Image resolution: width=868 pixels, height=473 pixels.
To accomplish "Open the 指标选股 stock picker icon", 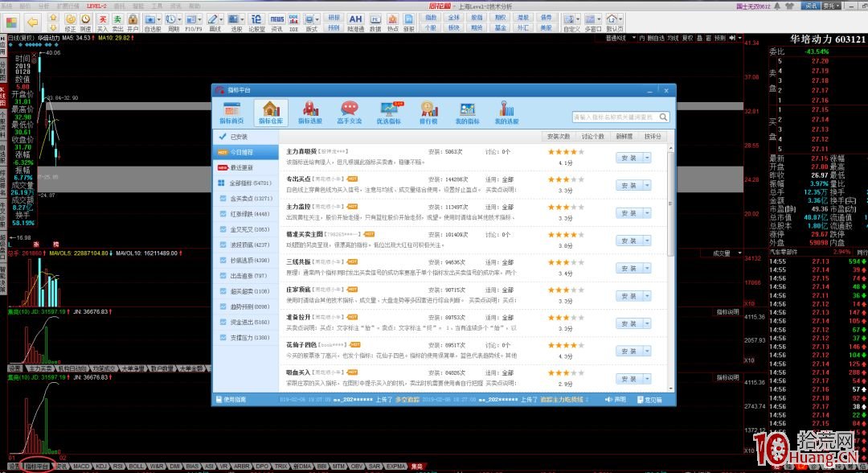I will click(310, 113).
